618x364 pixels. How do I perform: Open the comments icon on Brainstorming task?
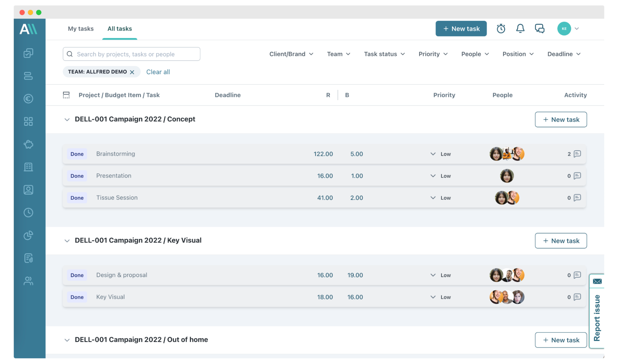coord(577,154)
